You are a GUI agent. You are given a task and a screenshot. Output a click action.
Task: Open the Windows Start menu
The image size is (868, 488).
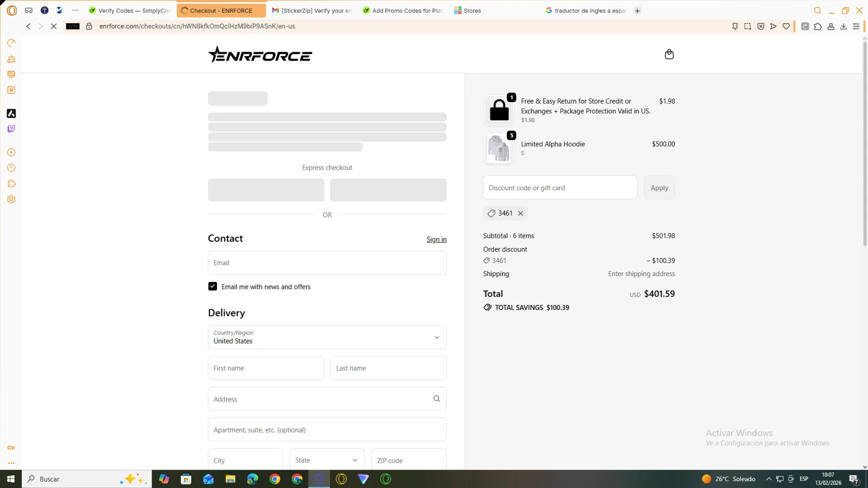tap(10, 479)
